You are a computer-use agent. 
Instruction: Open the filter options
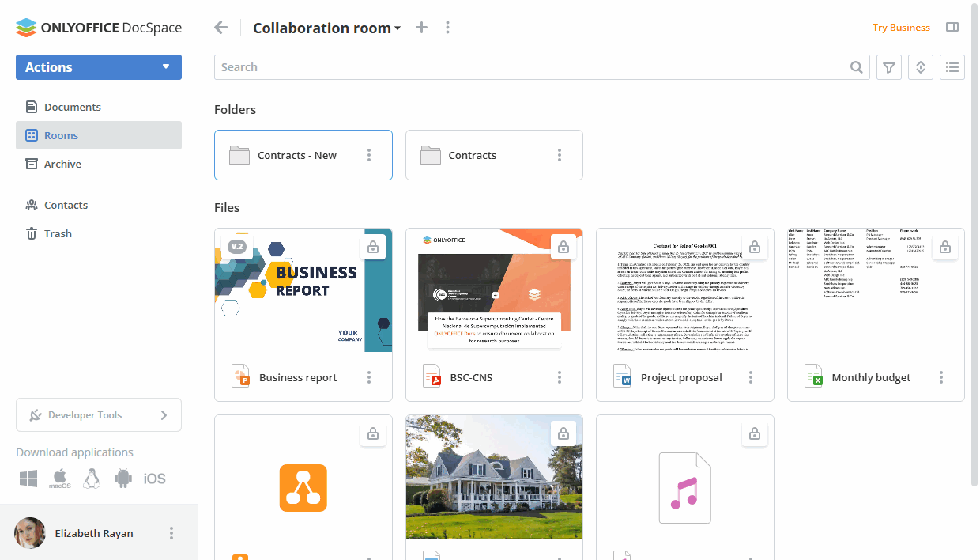coord(889,67)
